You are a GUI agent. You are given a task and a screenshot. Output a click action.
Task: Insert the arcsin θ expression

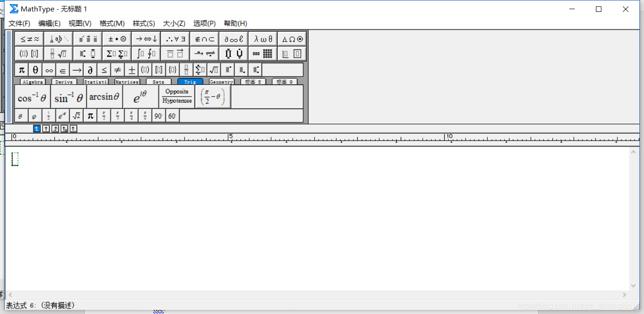click(104, 96)
